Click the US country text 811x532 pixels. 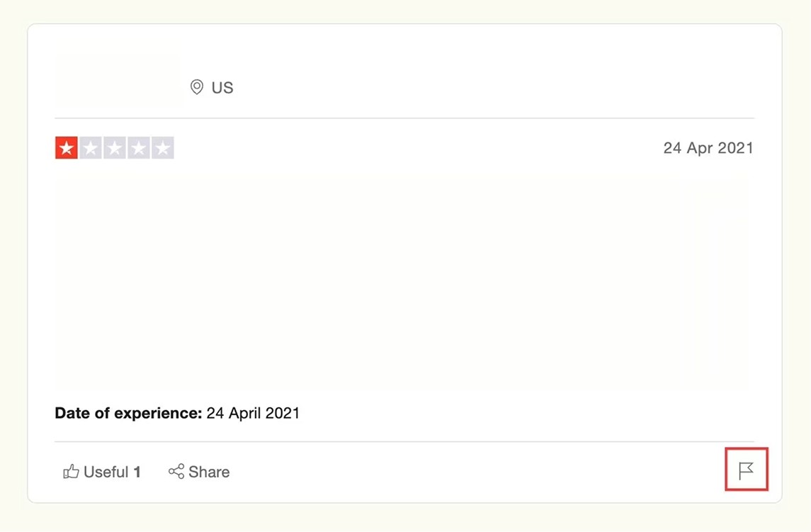[222, 88]
